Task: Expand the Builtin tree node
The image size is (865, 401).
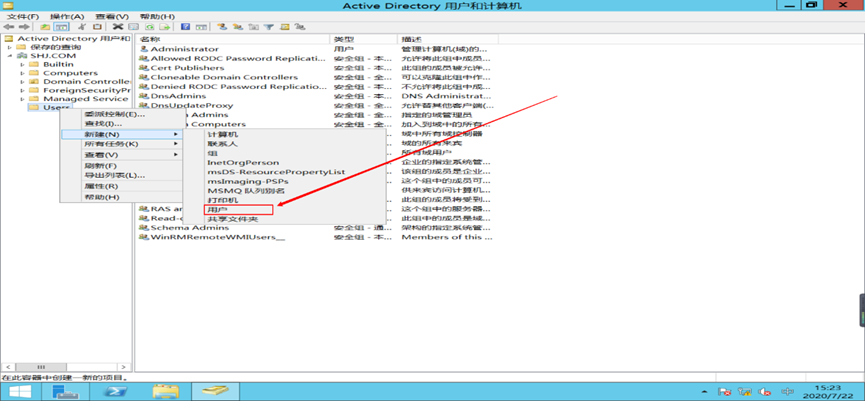Action: point(22,65)
